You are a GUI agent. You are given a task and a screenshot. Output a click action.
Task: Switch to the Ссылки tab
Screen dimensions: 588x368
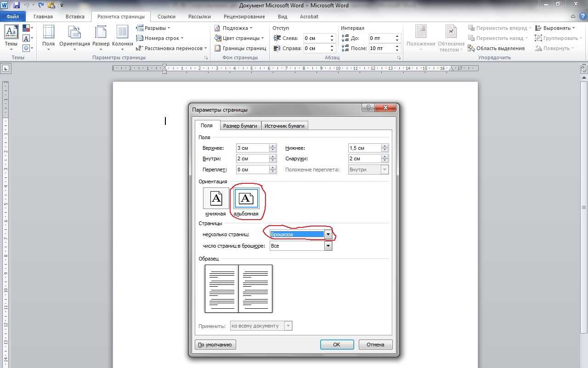pos(166,17)
